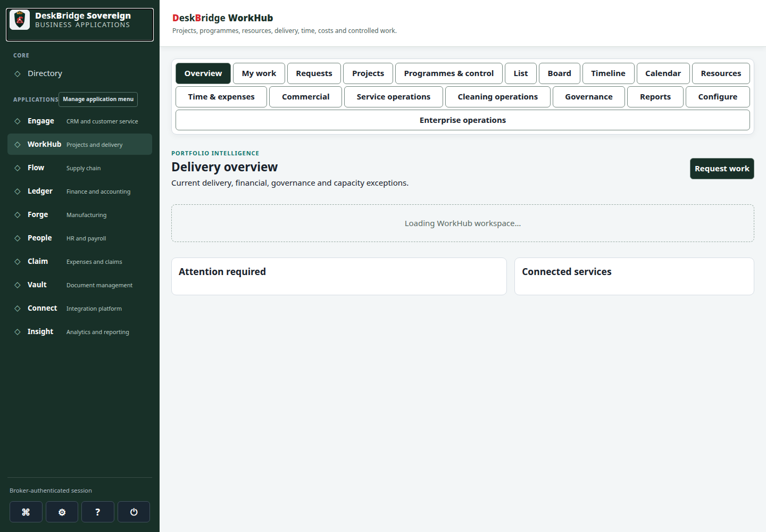This screenshot has width=766, height=532.
Task: Open settings via the gear icon
Action: click(62, 512)
